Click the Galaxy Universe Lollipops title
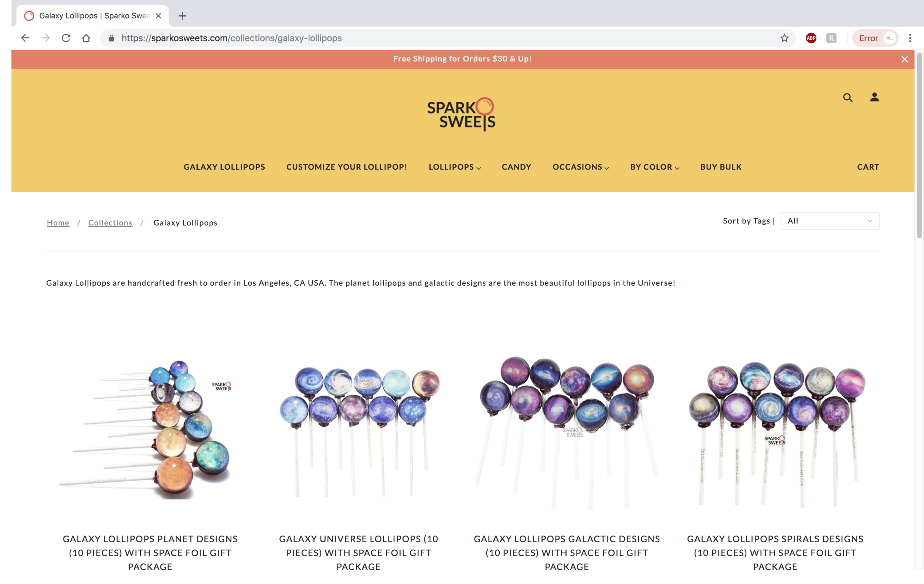This screenshot has width=924, height=584. (359, 553)
